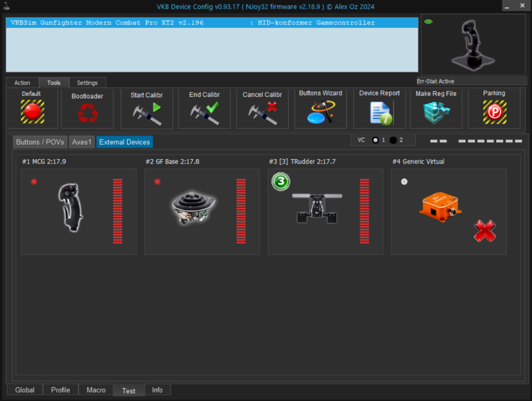The height and width of the screenshot is (401, 532).
Task: Click the #2 GF Base 2:17.8 label
Action: 172,162
